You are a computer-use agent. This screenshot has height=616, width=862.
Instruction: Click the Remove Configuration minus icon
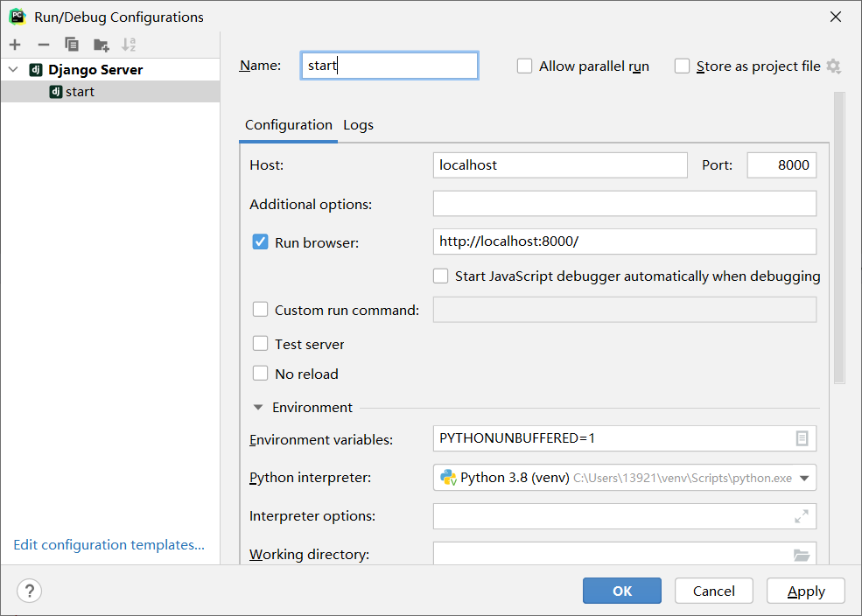pos(44,45)
